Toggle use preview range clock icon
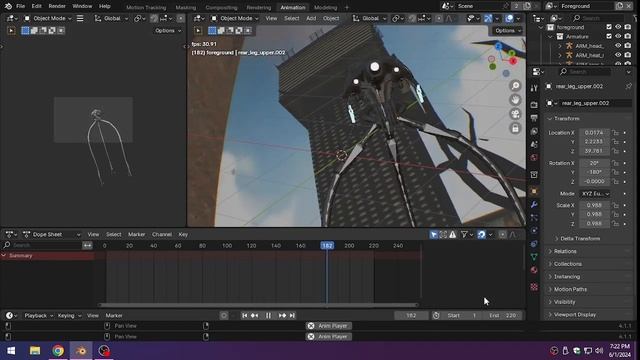Image resolution: width=640 pixels, height=360 pixels. 436,316
